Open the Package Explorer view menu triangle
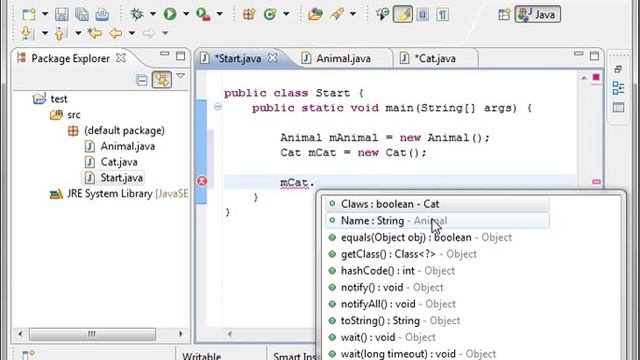Screen dimensions: 640x360 pos(180,76)
